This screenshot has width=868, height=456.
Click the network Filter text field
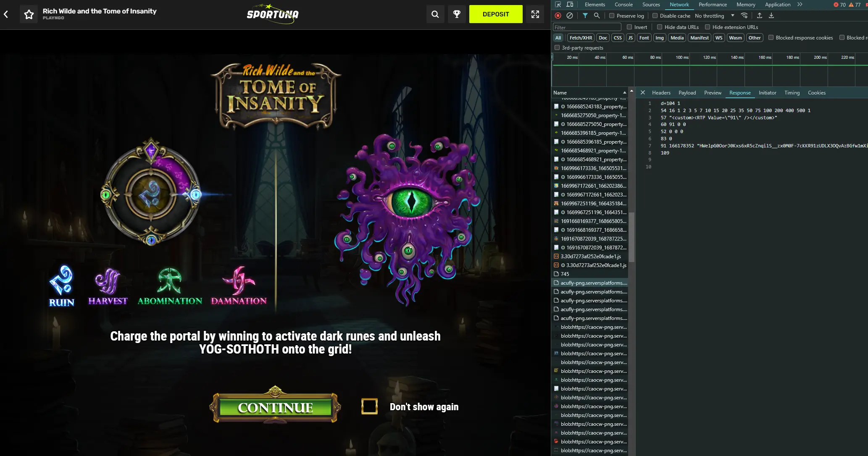(x=587, y=27)
